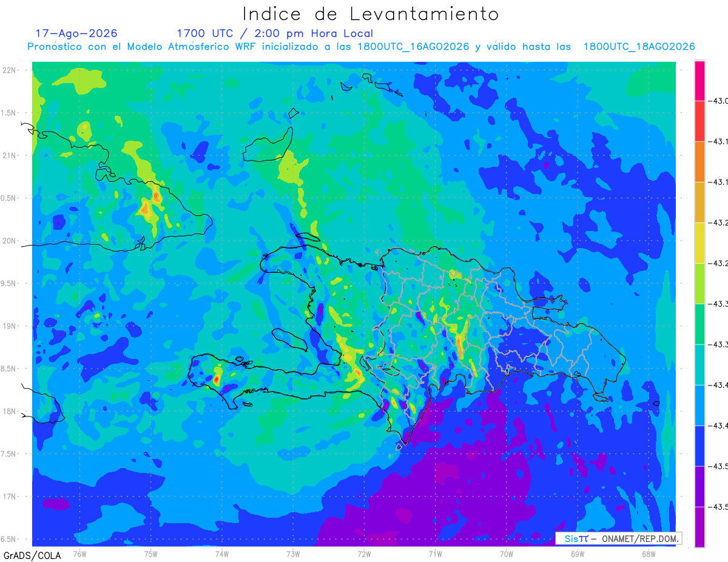Viewport: 728px width, 562px height.
Task: Click the '71W' longitude label
Action: [435, 554]
